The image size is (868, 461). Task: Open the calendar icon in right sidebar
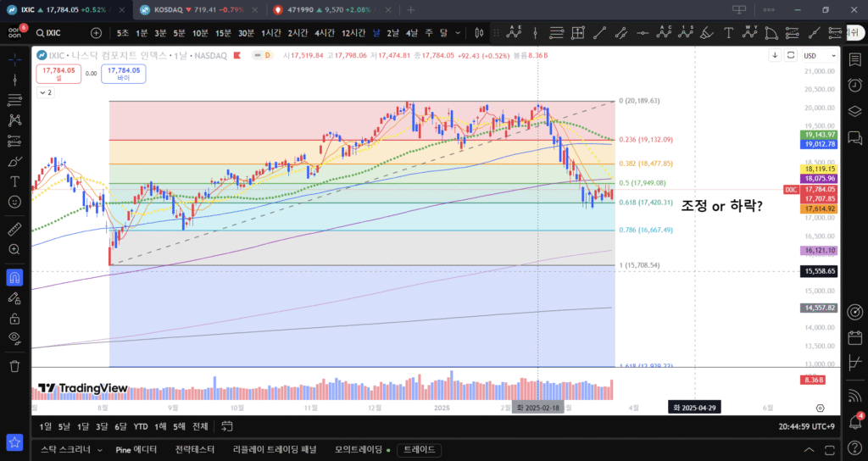coord(854,337)
